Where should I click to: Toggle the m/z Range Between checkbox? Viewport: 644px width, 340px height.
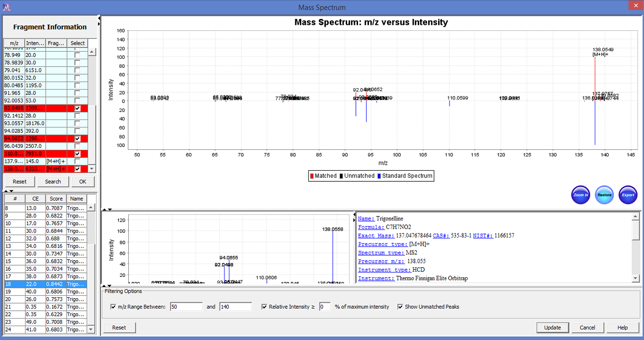[113, 307]
